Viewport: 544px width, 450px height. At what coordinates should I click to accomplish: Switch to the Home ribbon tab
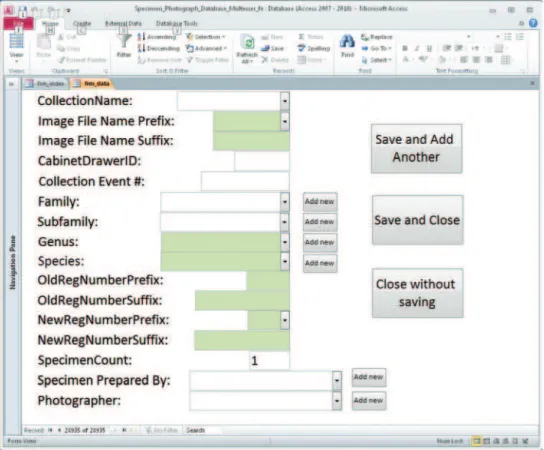pos(50,24)
